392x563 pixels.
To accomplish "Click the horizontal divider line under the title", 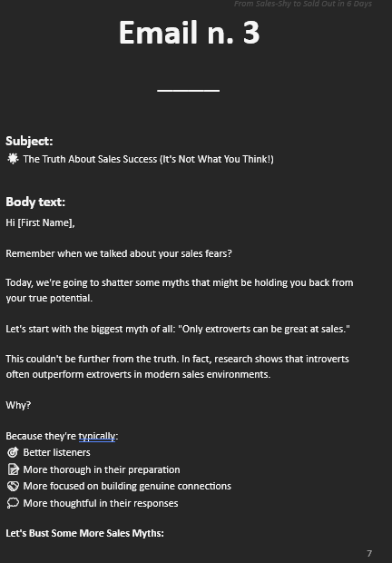I will [189, 91].
